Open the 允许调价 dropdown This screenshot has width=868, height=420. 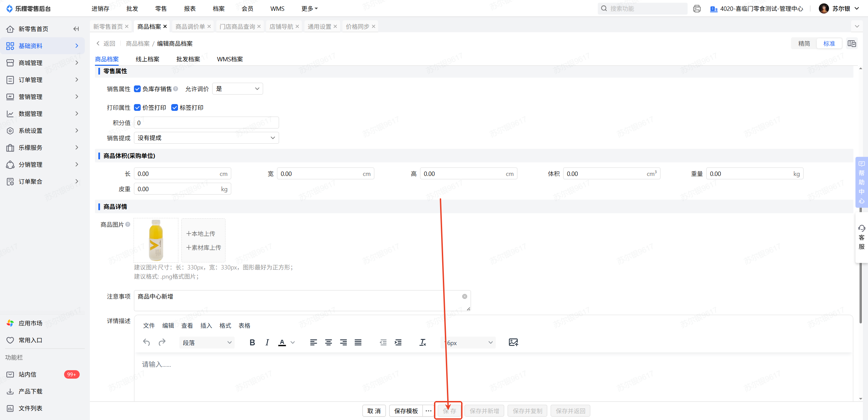point(237,89)
